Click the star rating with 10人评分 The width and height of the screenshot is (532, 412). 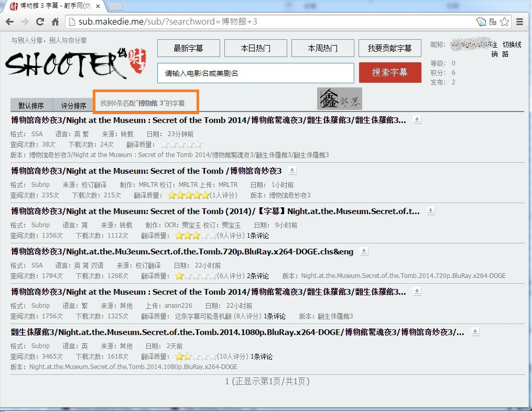pyautogui.click(x=196, y=357)
